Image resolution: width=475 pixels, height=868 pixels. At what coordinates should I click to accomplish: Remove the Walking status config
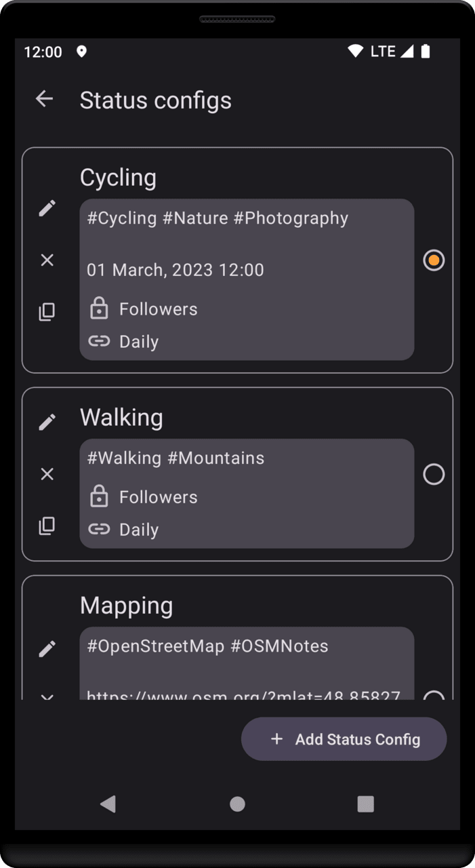[x=47, y=474]
